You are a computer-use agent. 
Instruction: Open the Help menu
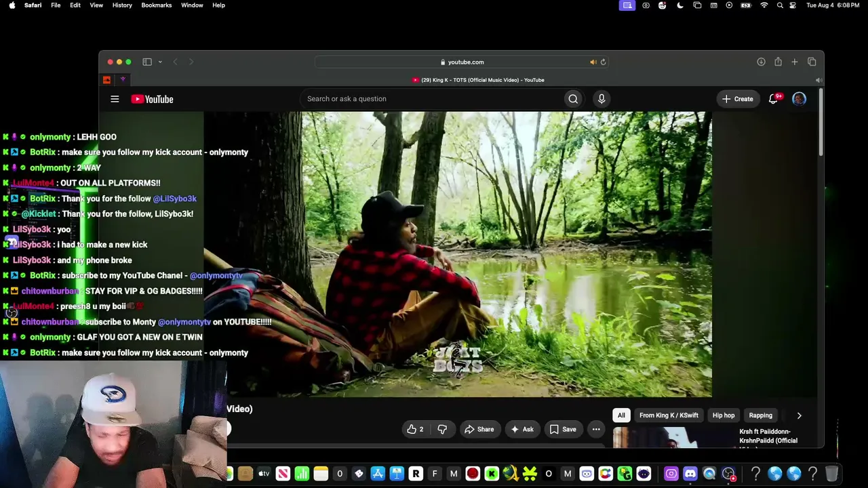click(x=218, y=5)
